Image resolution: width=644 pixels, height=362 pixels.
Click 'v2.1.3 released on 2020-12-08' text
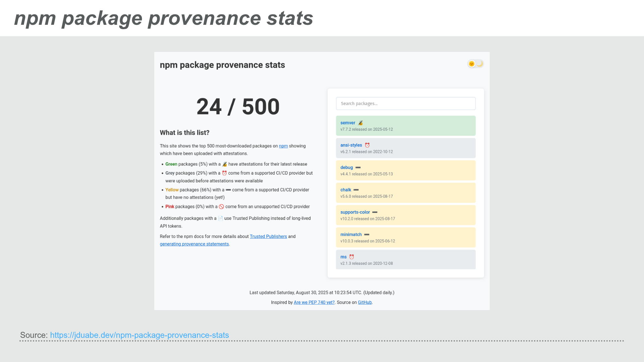pos(366,263)
